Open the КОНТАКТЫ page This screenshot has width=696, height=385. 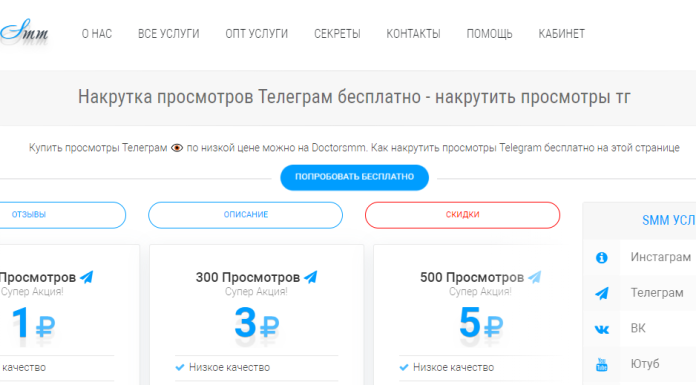[x=413, y=34]
